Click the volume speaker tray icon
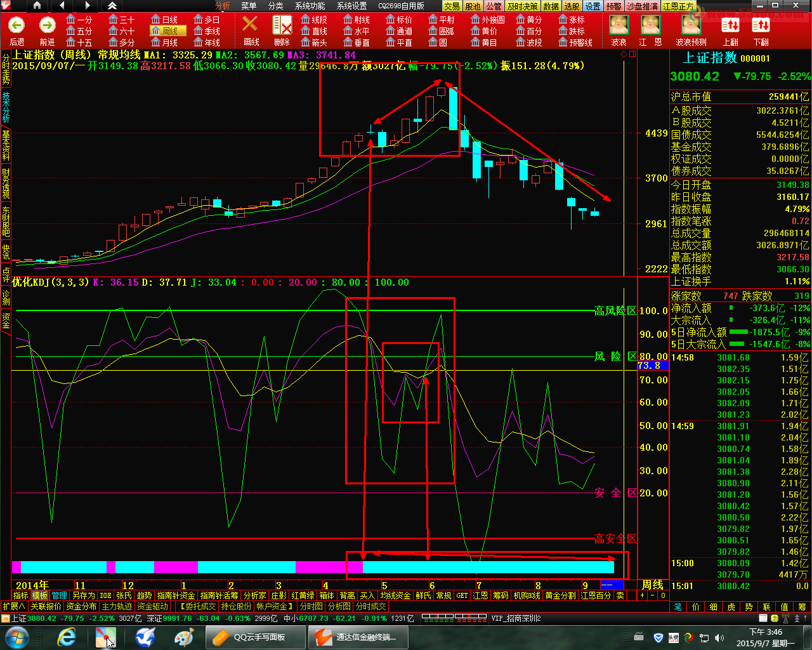 tap(719, 637)
